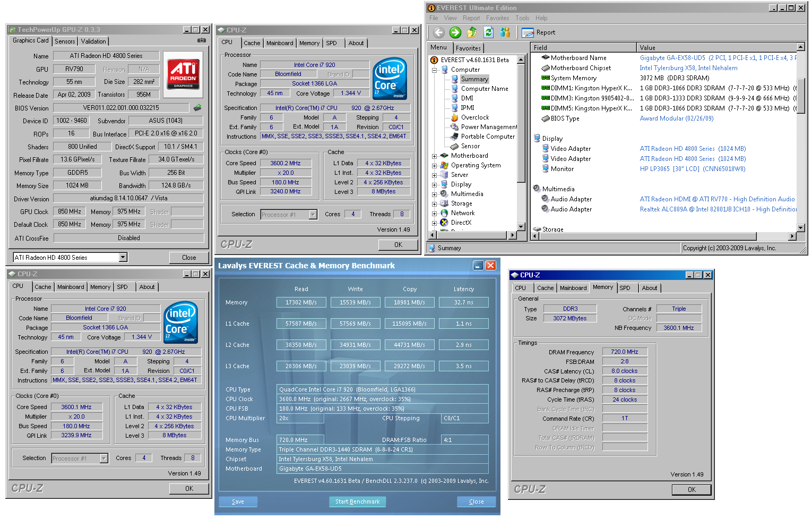Expand the Storage node in the left tree
Screen dimensions: 812x519
tap(435, 204)
